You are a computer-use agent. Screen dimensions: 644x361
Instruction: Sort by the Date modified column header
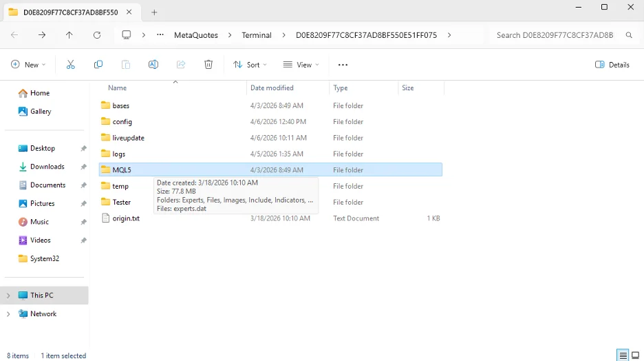272,88
